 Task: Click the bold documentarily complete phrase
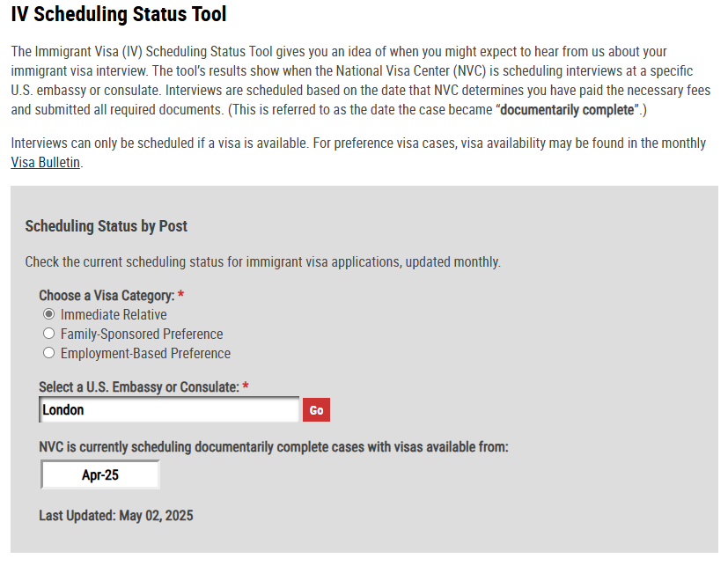point(566,109)
